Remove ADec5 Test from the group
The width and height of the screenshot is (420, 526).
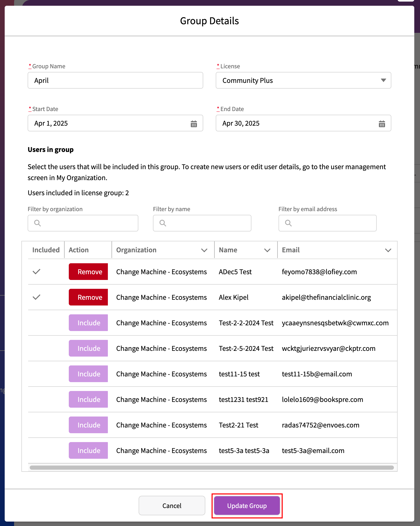point(88,272)
